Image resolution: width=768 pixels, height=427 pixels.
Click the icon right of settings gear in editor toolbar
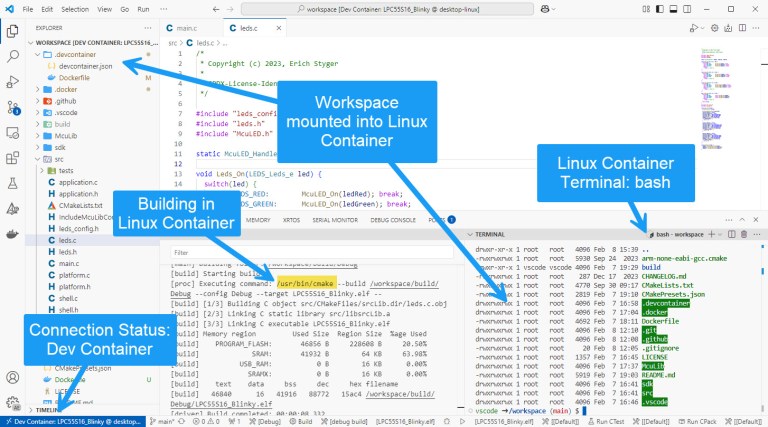[728, 28]
